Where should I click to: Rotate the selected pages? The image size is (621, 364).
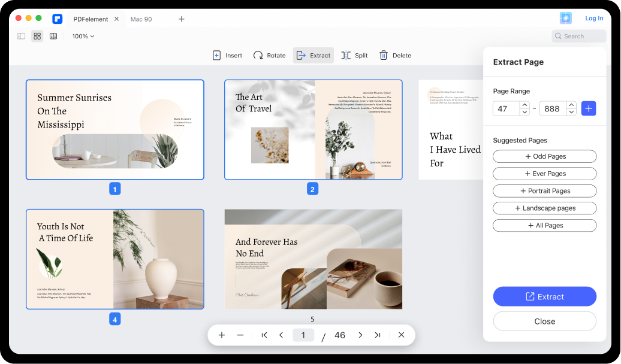pos(258,56)
